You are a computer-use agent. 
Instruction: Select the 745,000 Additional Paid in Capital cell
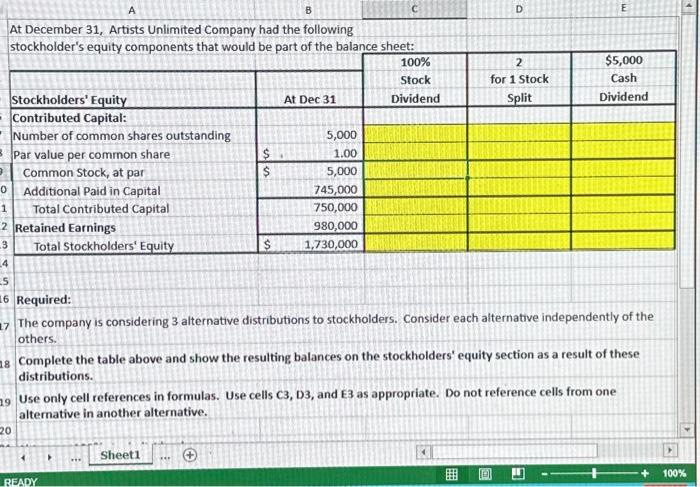(x=310, y=190)
